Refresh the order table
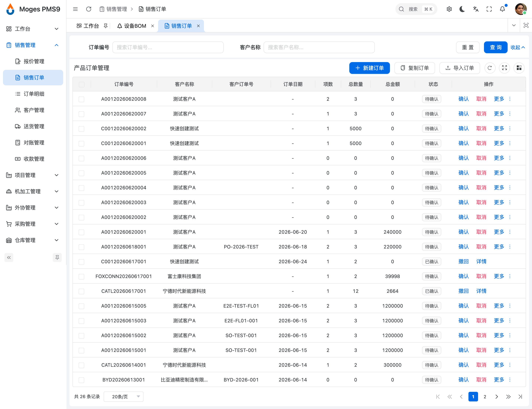 (490, 68)
